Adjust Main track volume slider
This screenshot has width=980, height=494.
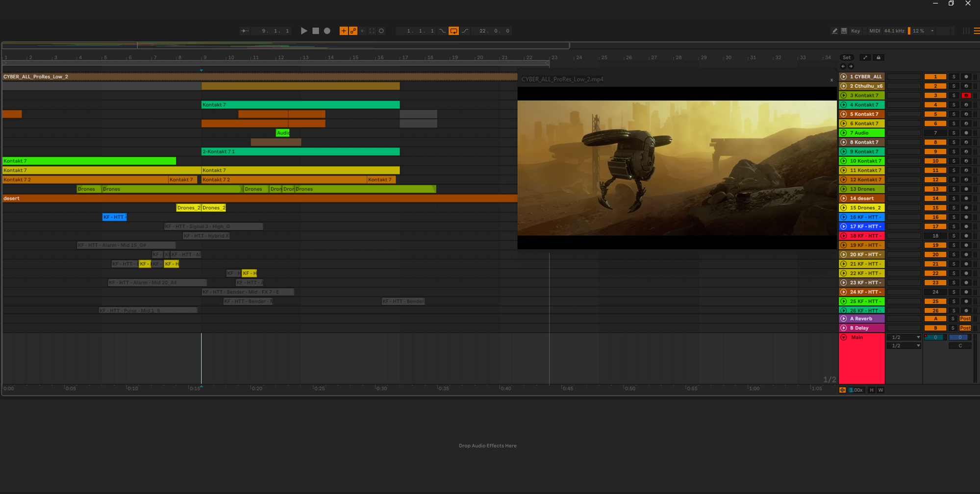tap(935, 337)
